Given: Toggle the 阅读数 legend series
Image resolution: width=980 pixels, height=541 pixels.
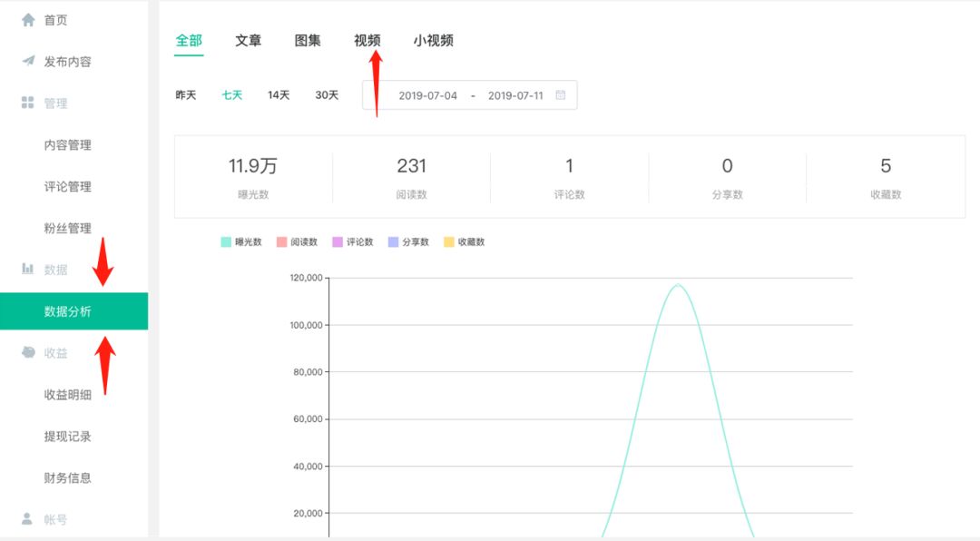Looking at the screenshot, I should click(297, 242).
